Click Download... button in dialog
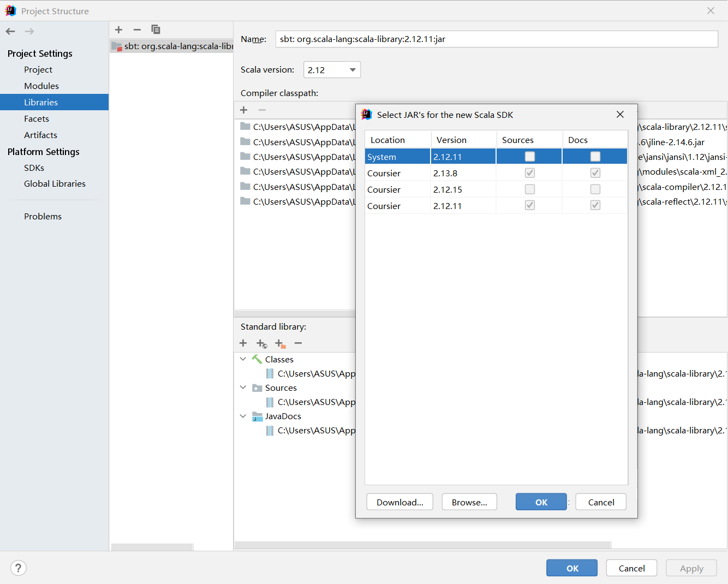Viewport: 728px width, 584px height. coord(400,502)
